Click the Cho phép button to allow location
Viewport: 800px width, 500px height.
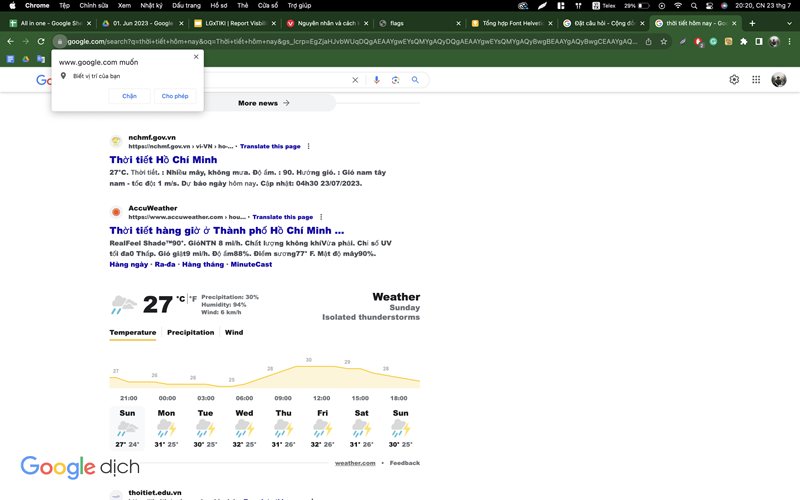175,96
